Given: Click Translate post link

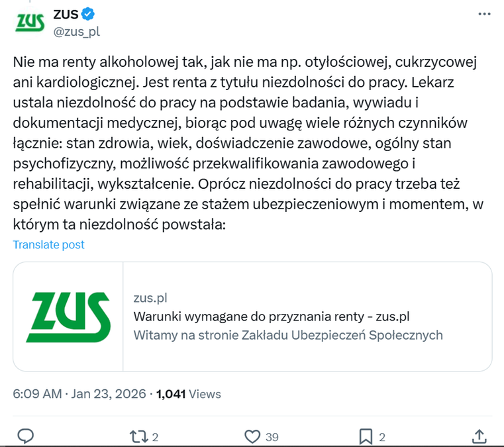Looking at the screenshot, I should point(49,244).
